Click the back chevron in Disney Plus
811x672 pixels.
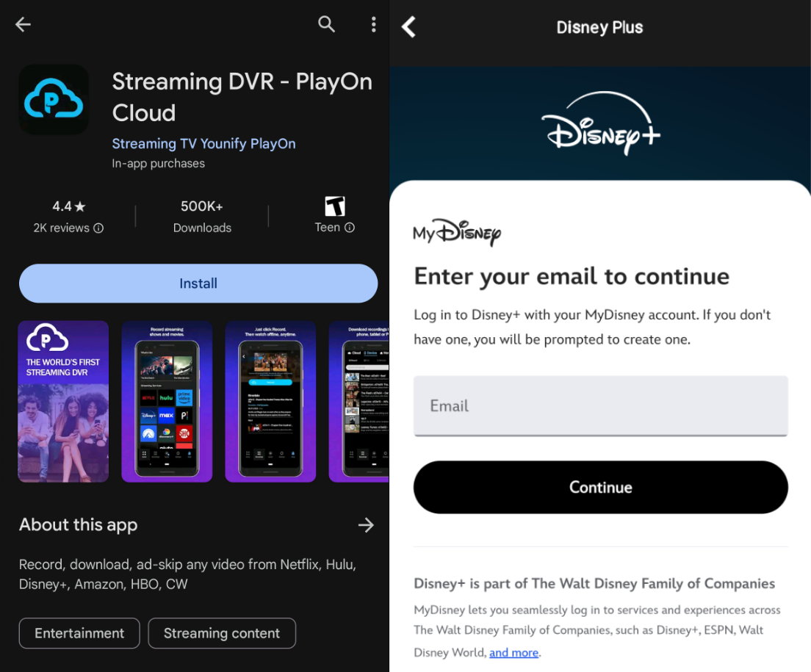coord(408,27)
